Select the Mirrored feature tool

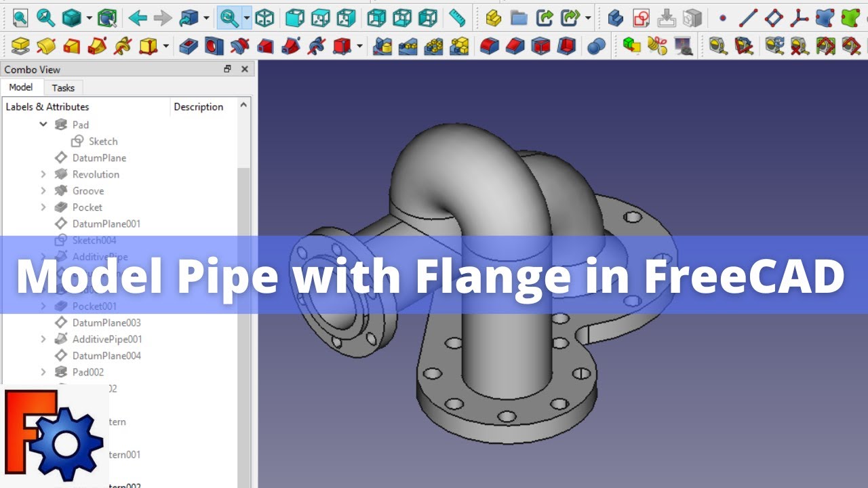click(382, 46)
